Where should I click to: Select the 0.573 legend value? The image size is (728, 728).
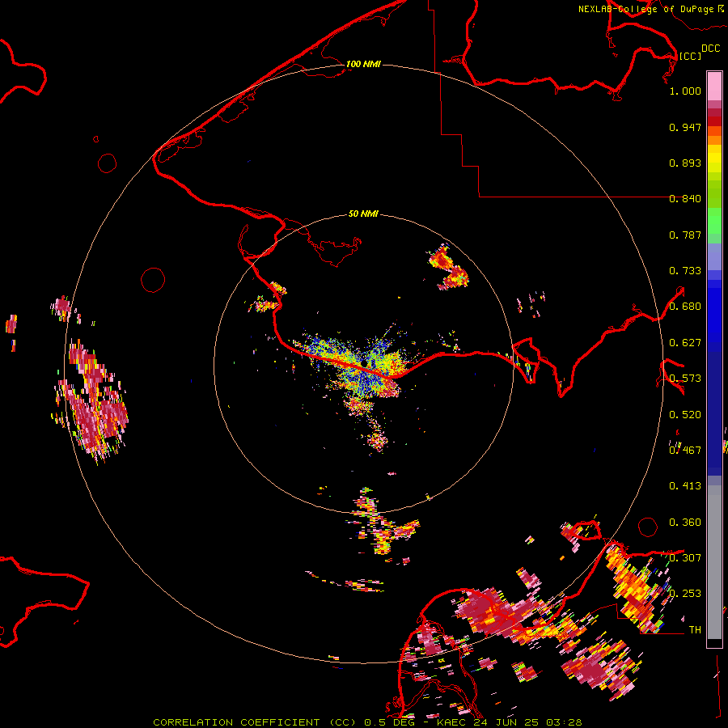pyautogui.click(x=685, y=379)
